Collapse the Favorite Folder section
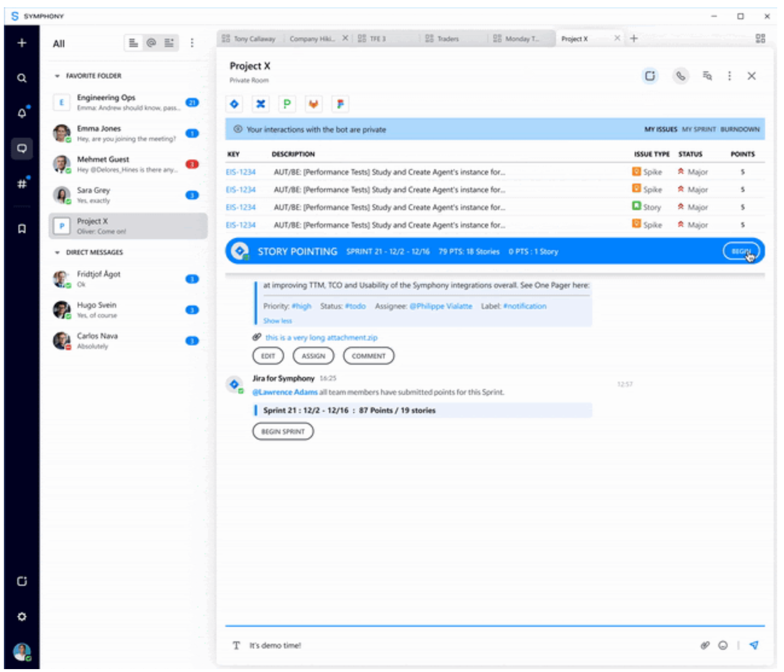The image size is (784, 672). pyautogui.click(x=57, y=76)
